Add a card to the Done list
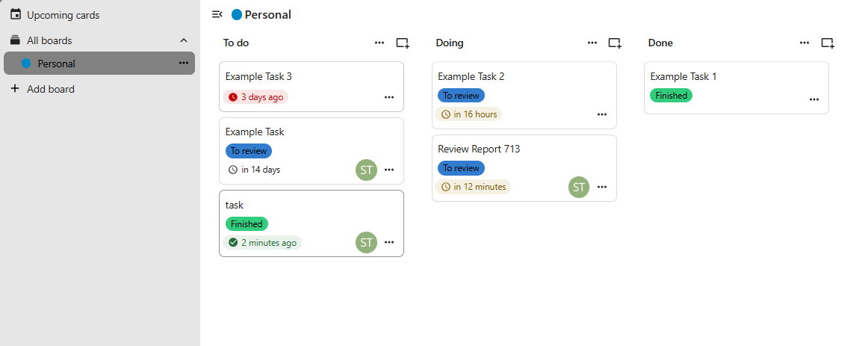 click(x=828, y=43)
